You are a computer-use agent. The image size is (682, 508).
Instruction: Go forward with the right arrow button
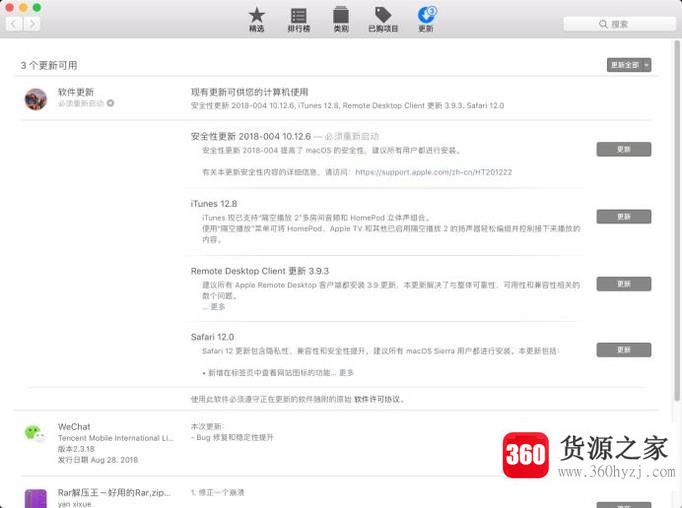pos(32,24)
